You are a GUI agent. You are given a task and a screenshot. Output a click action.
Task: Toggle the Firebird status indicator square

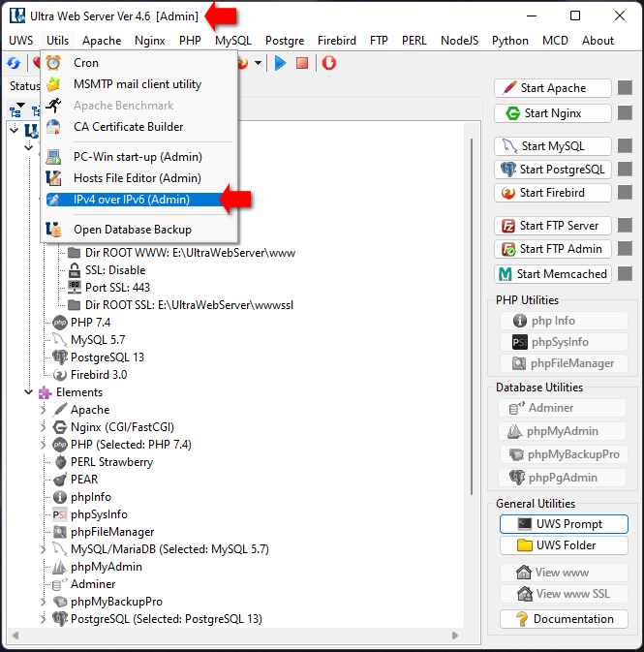(625, 193)
